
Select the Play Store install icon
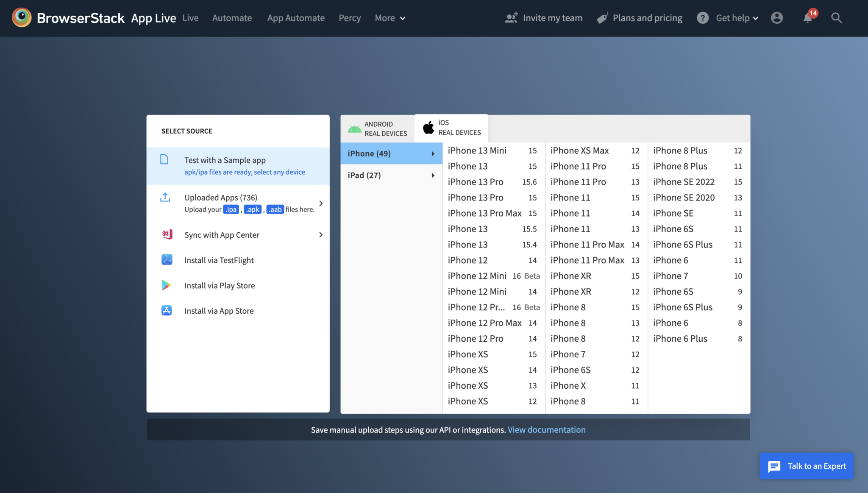coord(167,285)
